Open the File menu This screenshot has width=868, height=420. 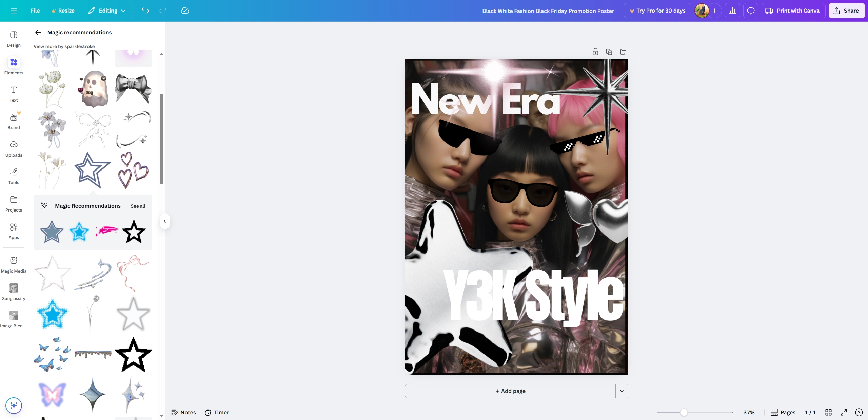(x=35, y=11)
